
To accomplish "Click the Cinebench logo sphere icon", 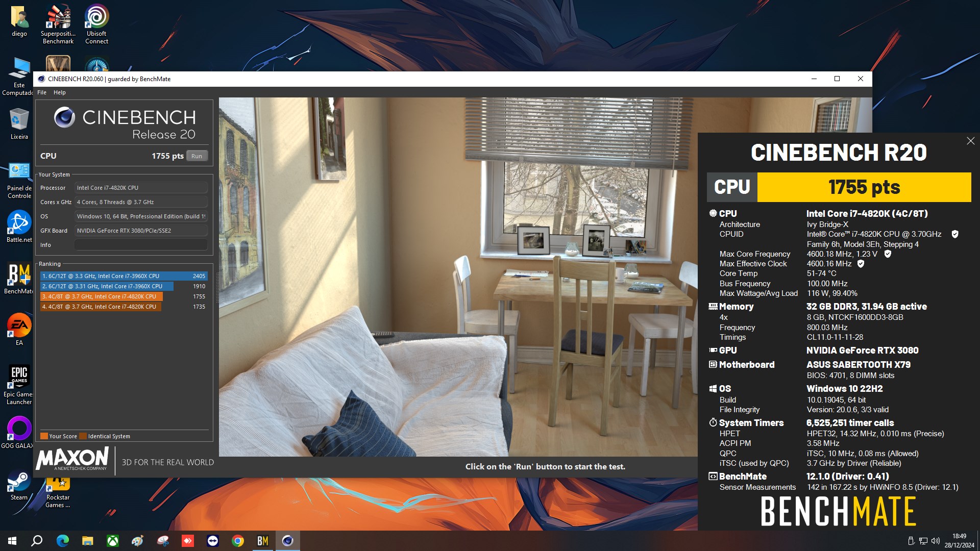I will (64, 117).
